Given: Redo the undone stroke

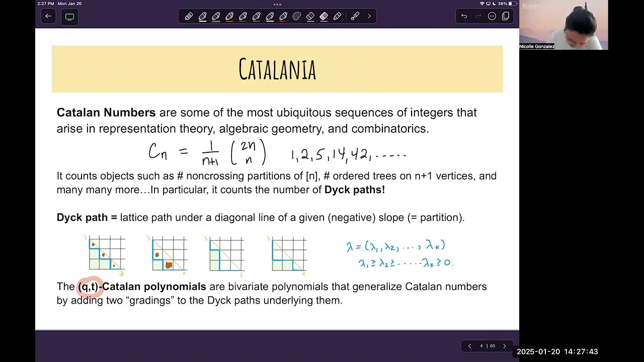Looking at the screenshot, I should click(478, 17).
